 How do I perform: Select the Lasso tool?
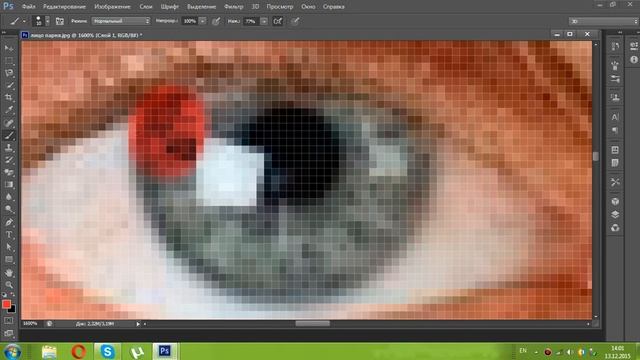click(9, 73)
